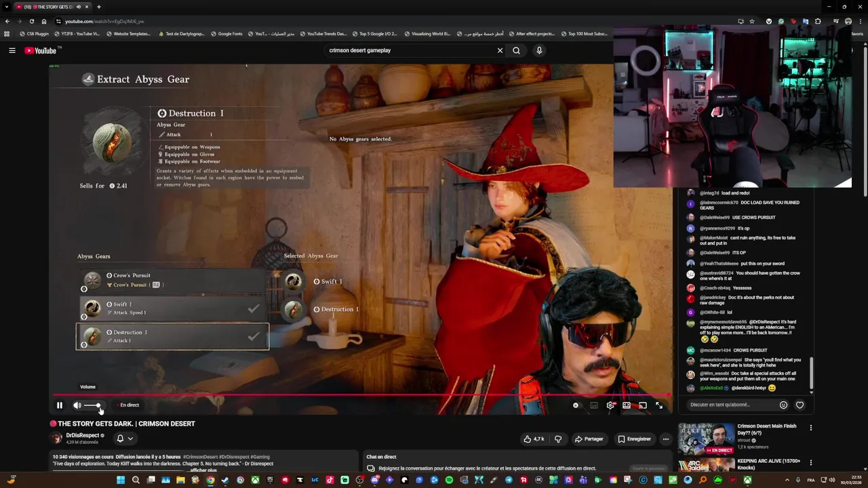
Task: Open emoji picker in live chat
Action: point(784,405)
